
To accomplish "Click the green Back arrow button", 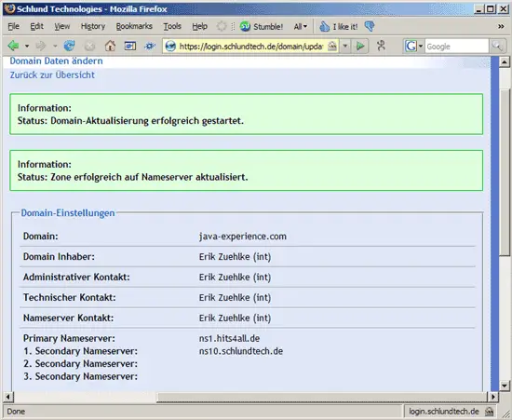I will 14,46.
